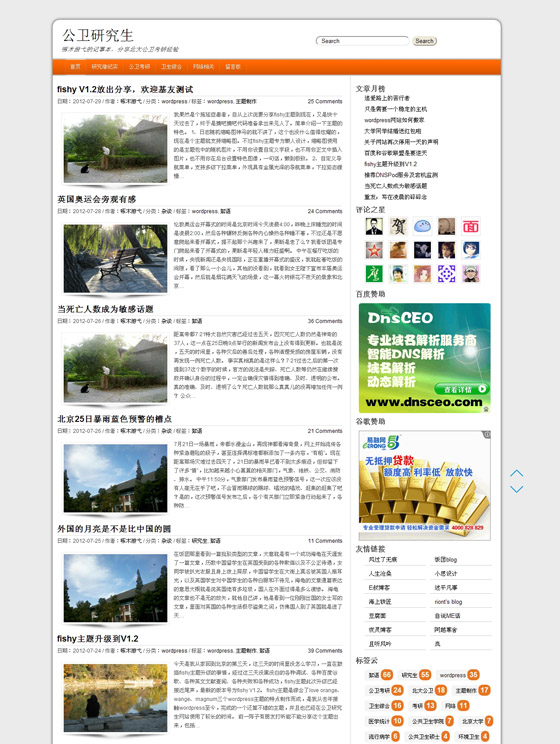Open the blue geometric pattern avatar
The width and height of the screenshot is (560, 744).
tap(447, 274)
